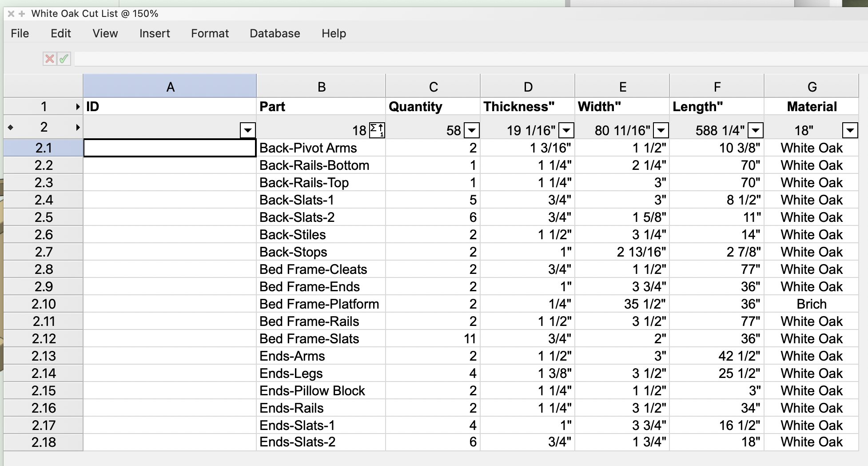Open the Thickness dropdown showing 19 1/16"
The image size is (868, 466).
click(566, 130)
